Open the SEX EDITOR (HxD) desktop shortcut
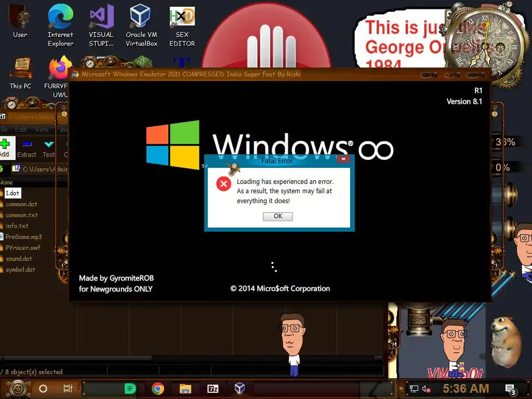This screenshot has width=532, height=399. coord(182,26)
